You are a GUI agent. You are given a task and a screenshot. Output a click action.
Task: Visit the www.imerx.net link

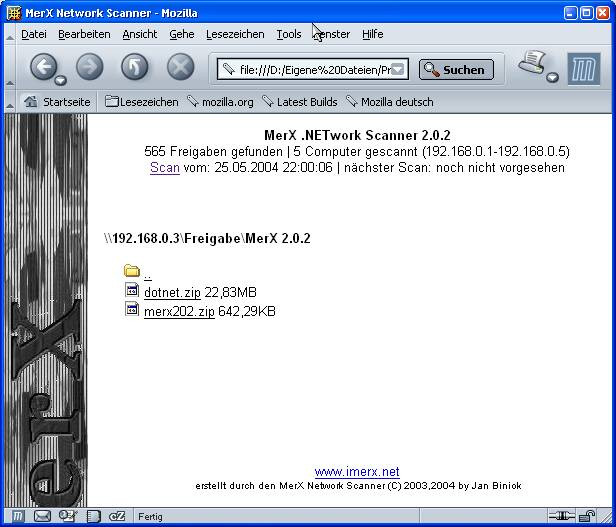pyautogui.click(x=357, y=471)
